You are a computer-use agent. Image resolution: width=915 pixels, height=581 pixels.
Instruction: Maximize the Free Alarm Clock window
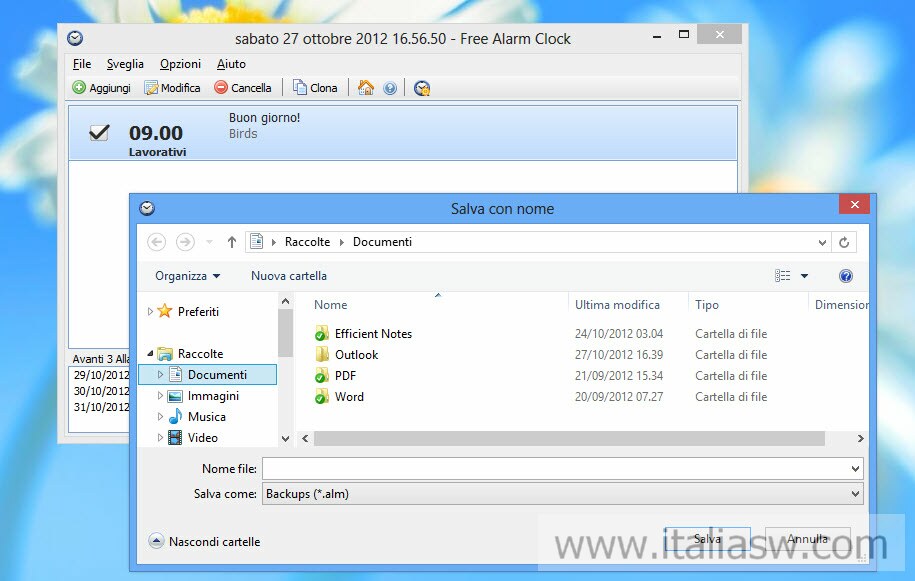(x=684, y=34)
